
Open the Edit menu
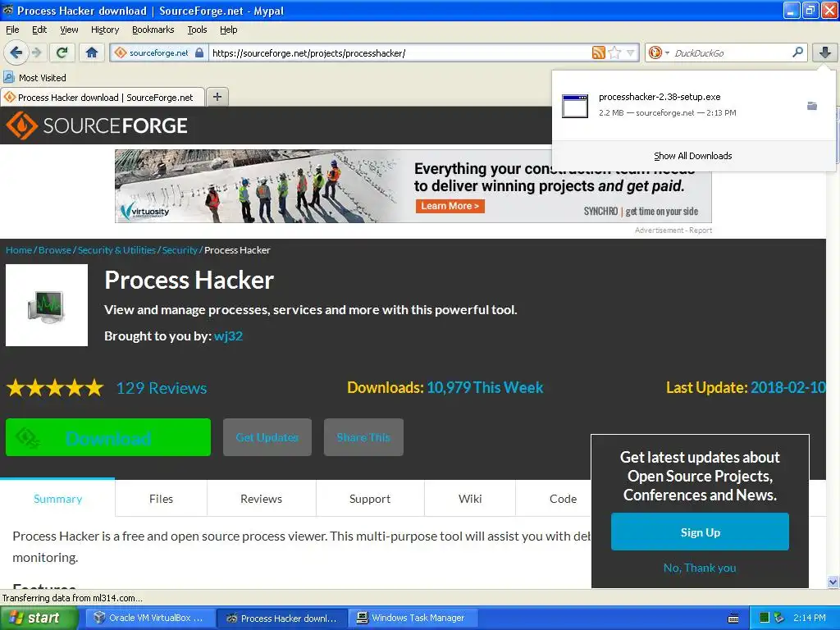pos(39,30)
